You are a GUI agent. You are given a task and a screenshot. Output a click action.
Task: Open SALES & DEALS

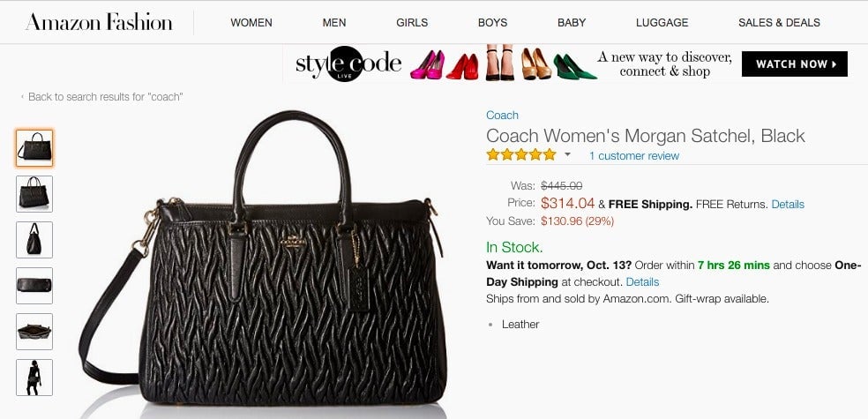tap(780, 23)
